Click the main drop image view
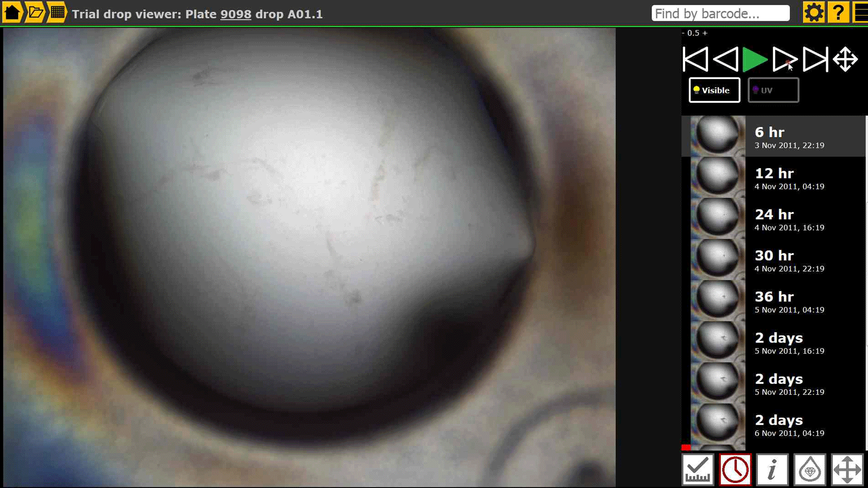Image resolution: width=868 pixels, height=488 pixels. click(309, 258)
